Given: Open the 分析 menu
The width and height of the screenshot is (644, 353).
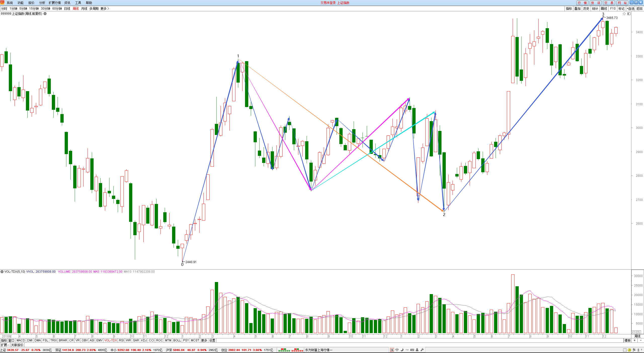Looking at the screenshot, I should pyautogui.click(x=42, y=3).
